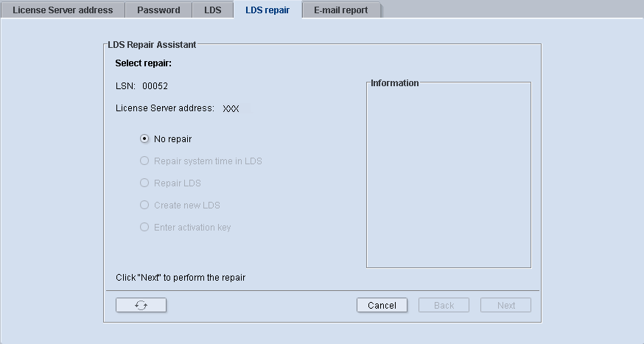The image size is (644, 344).
Task: Click the 'Select repair:' heading
Action: [x=143, y=63]
